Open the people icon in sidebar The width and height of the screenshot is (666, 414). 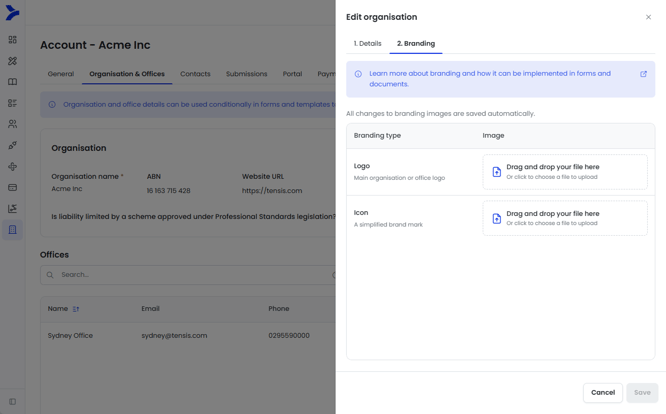click(12, 124)
